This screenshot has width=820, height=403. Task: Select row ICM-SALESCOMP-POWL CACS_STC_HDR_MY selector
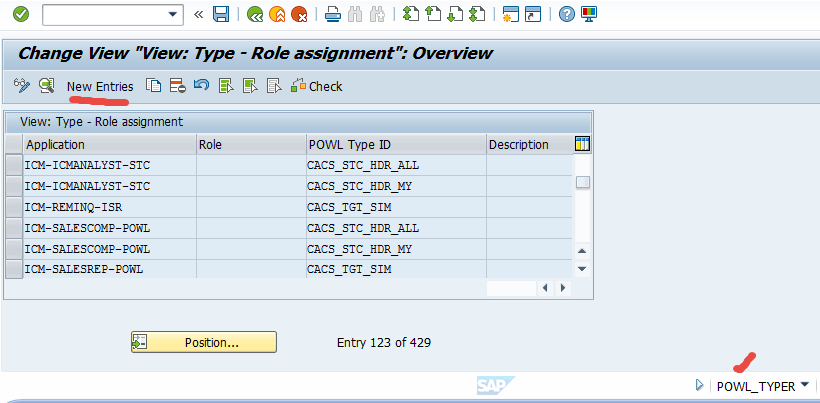14,249
